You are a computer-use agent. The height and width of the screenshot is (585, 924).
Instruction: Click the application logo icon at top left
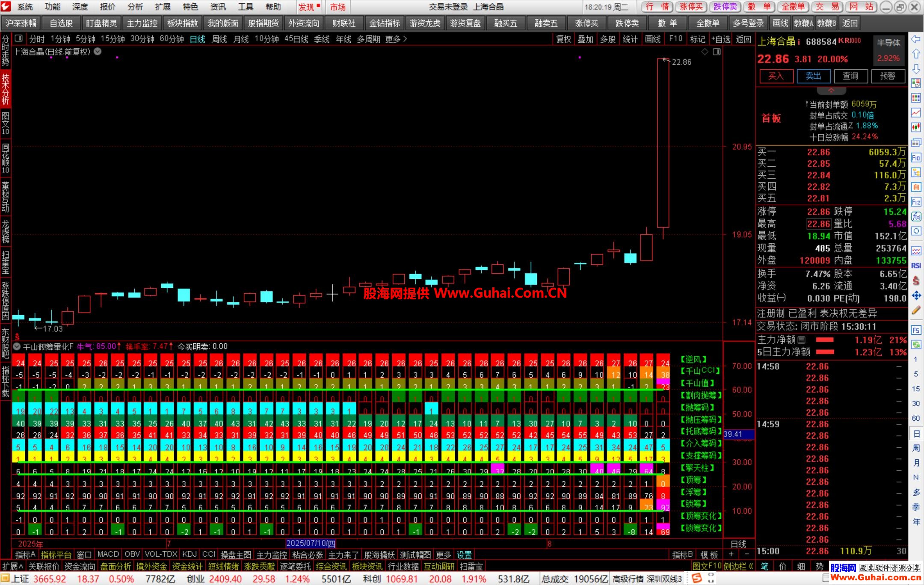pyautogui.click(x=6, y=6)
